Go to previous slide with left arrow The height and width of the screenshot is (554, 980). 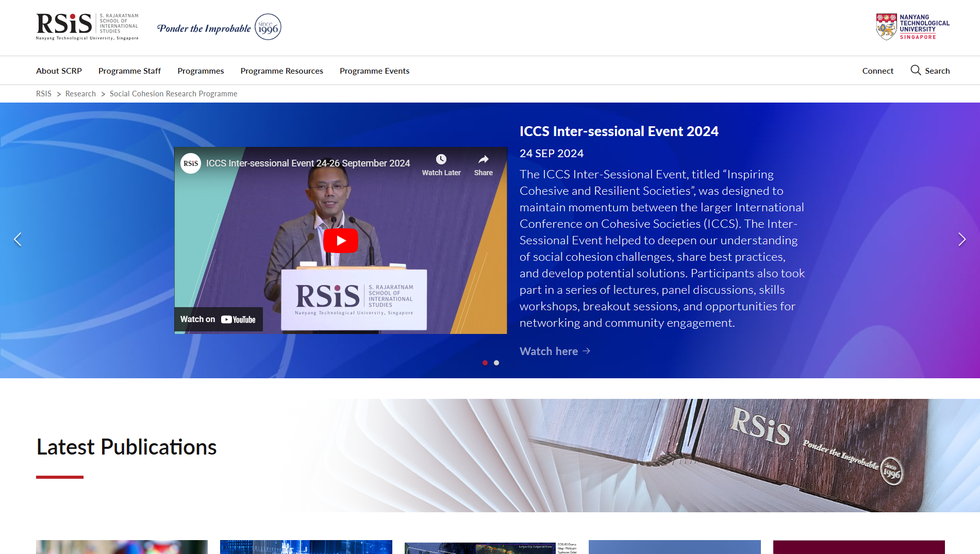tap(18, 239)
